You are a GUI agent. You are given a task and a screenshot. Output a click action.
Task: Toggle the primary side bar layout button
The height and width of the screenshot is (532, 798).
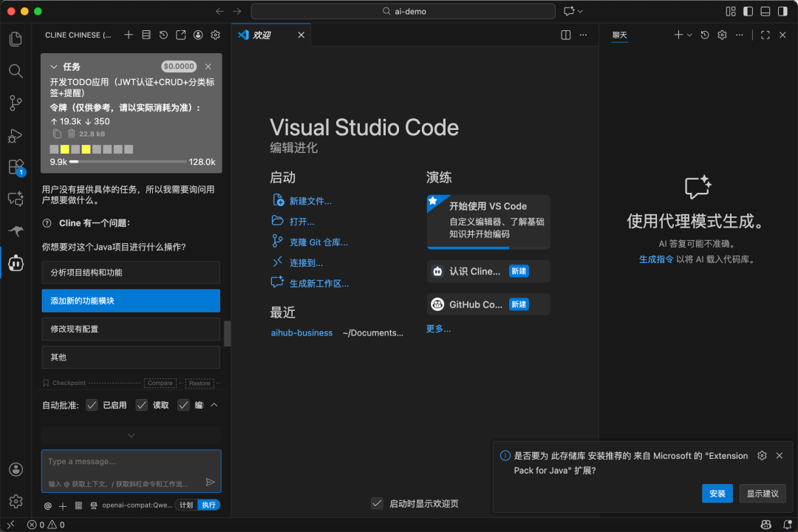tap(748, 11)
